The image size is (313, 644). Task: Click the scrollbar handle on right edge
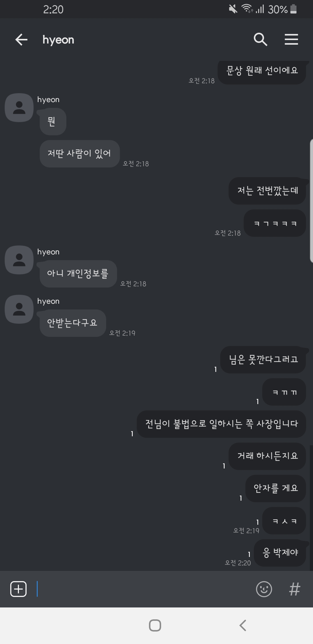coord(312,201)
